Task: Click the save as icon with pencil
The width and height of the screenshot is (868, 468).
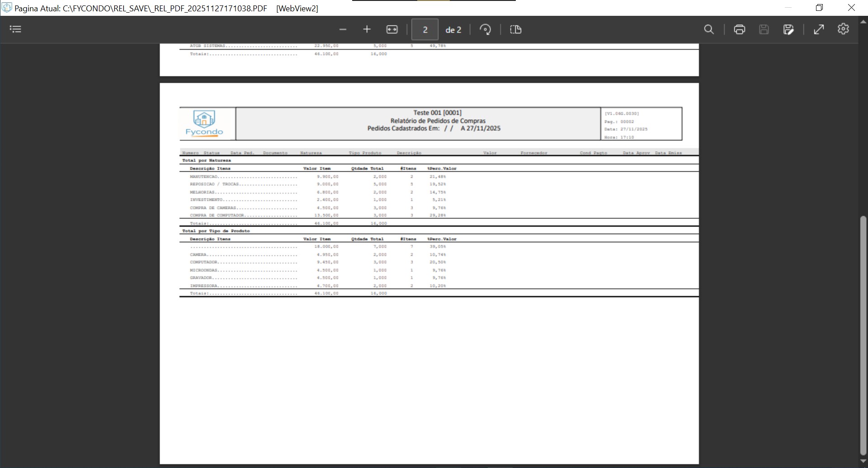Action: (788, 29)
